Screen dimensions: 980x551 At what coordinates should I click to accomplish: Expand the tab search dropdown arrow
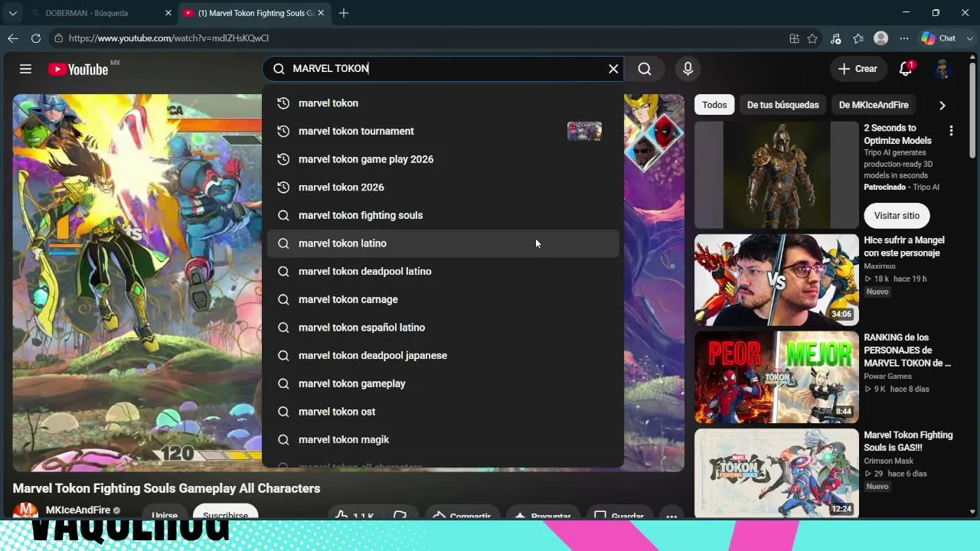(13, 13)
